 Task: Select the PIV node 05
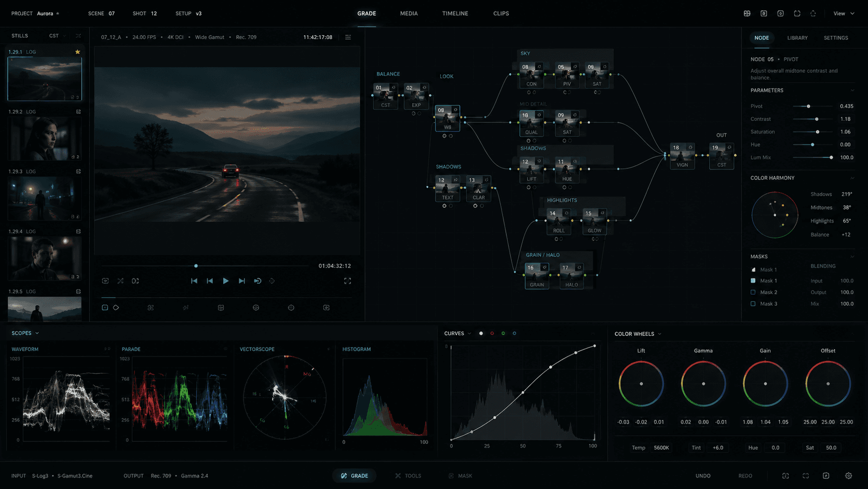[567, 75]
